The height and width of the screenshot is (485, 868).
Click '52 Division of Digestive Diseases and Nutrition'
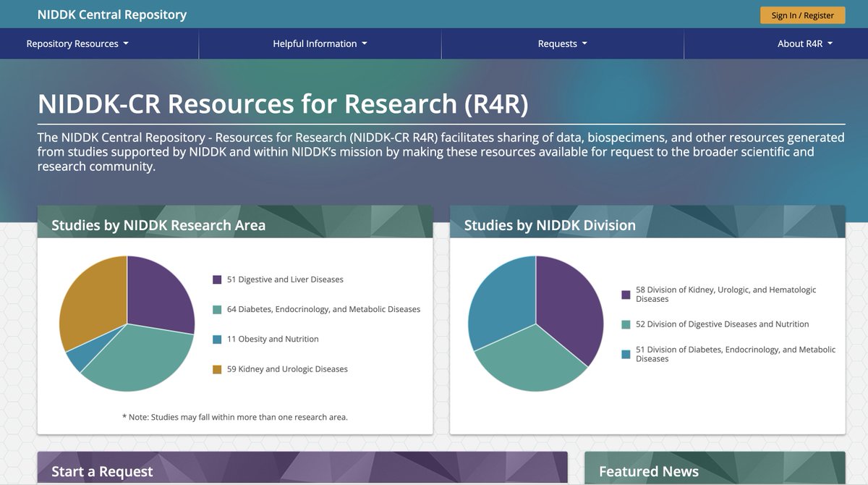(x=723, y=324)
